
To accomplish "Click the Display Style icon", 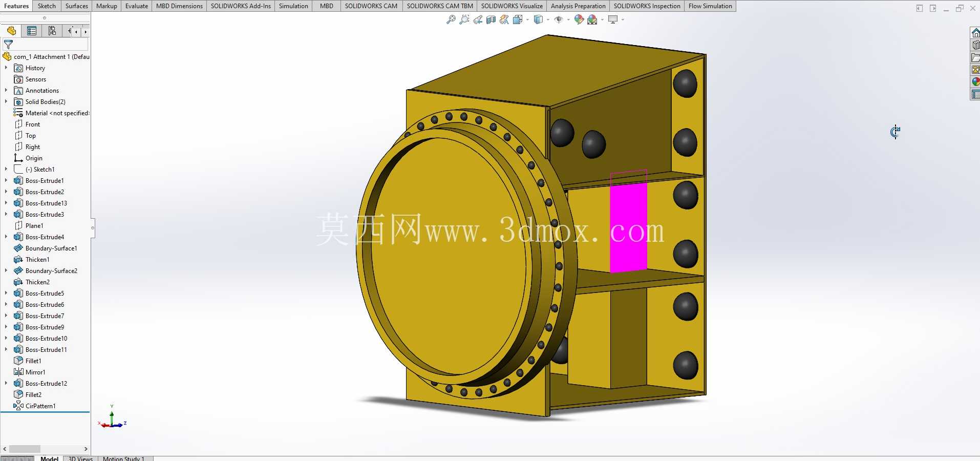I will [x=538, y=19].
